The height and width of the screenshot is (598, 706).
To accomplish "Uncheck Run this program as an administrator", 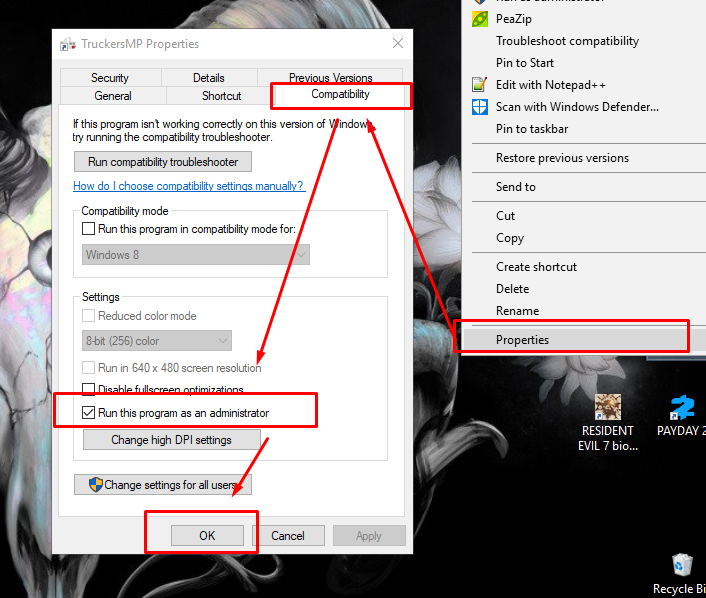I will pos(88,412).
